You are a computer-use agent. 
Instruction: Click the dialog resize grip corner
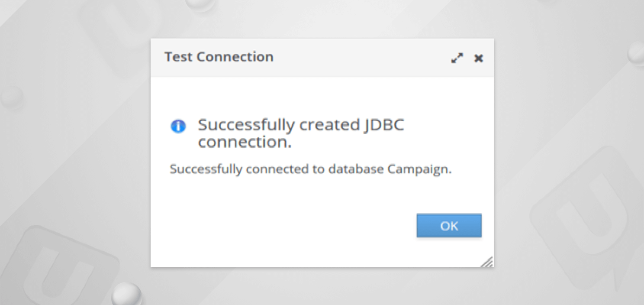[488, 262]
